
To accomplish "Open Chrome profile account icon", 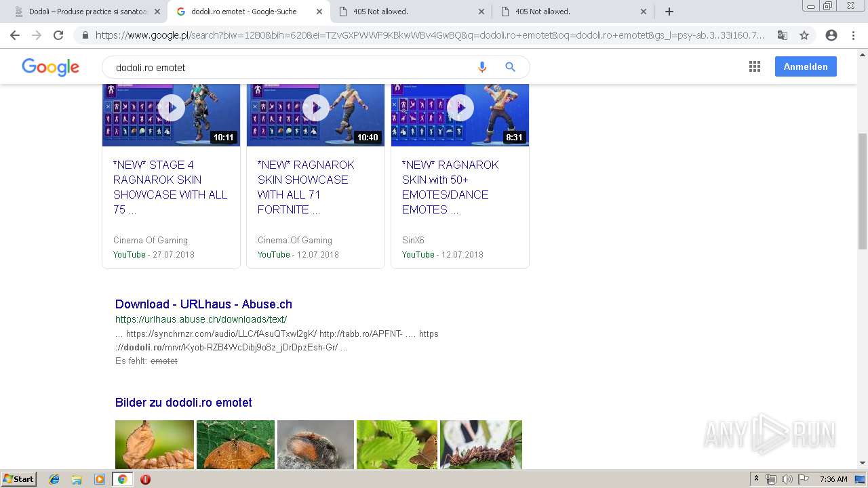I will [831, 35].
